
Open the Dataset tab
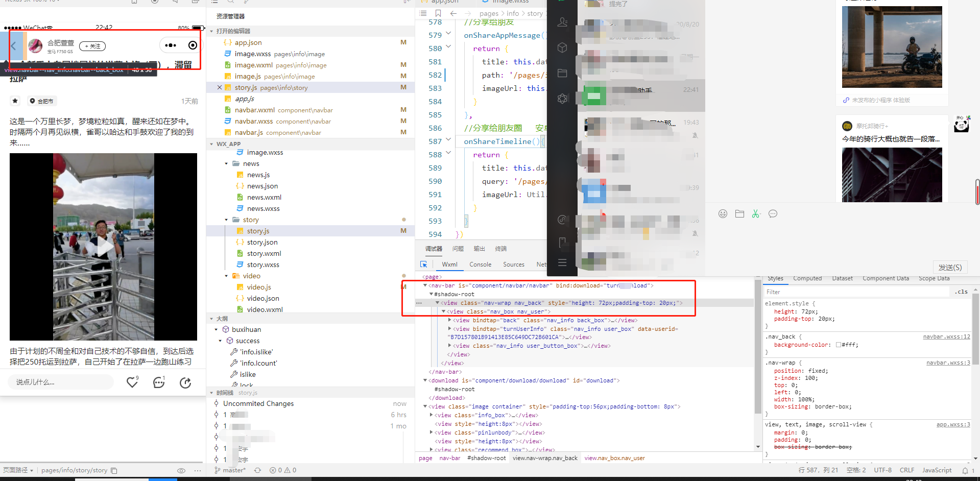click(x=843, y=278)
